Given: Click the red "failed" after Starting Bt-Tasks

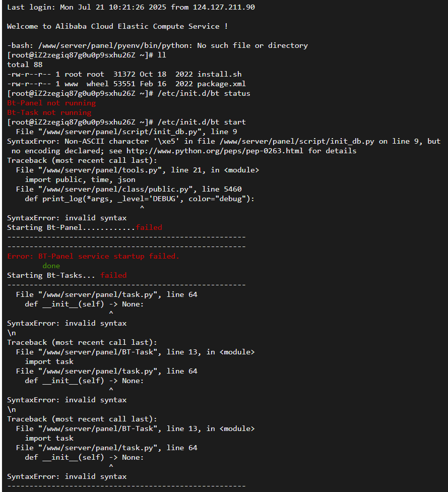Looking at the screenshot, I should [113, 275].
